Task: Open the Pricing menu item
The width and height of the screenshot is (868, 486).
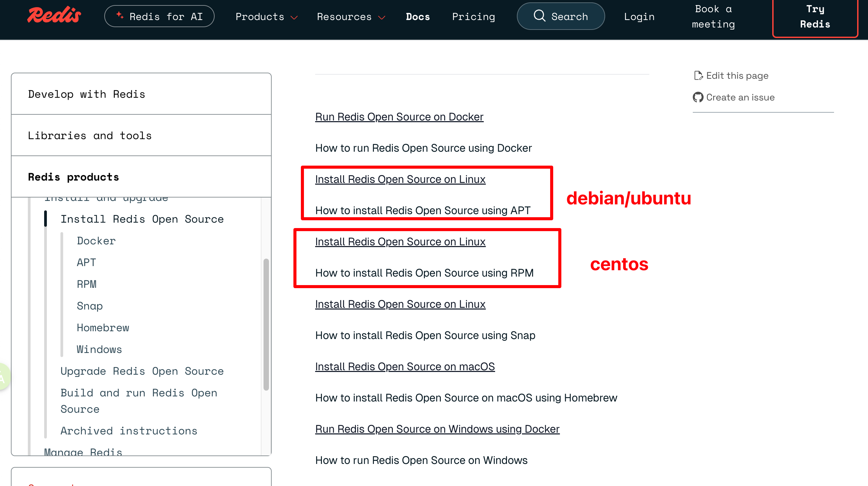Action: tap(473, 17)
